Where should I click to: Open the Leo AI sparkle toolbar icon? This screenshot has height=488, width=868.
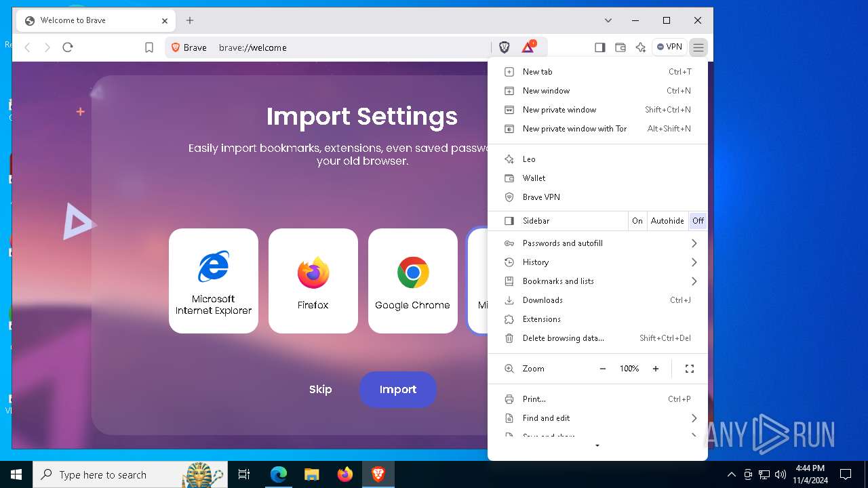click(640, 47)
